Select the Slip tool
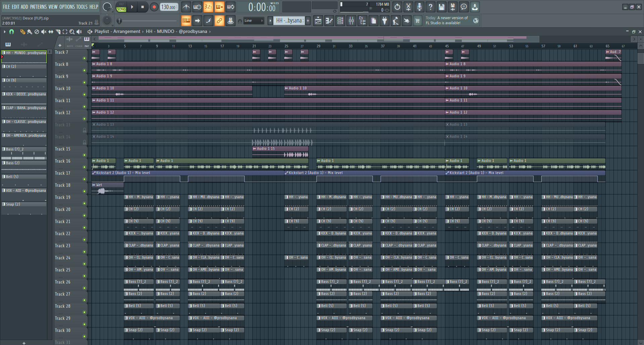Image resolution: width=644 pixels, height=345 pixels. coord(51,32)
